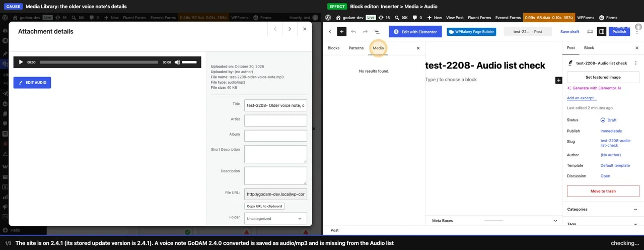Click Move to trash

click(603, 191)
